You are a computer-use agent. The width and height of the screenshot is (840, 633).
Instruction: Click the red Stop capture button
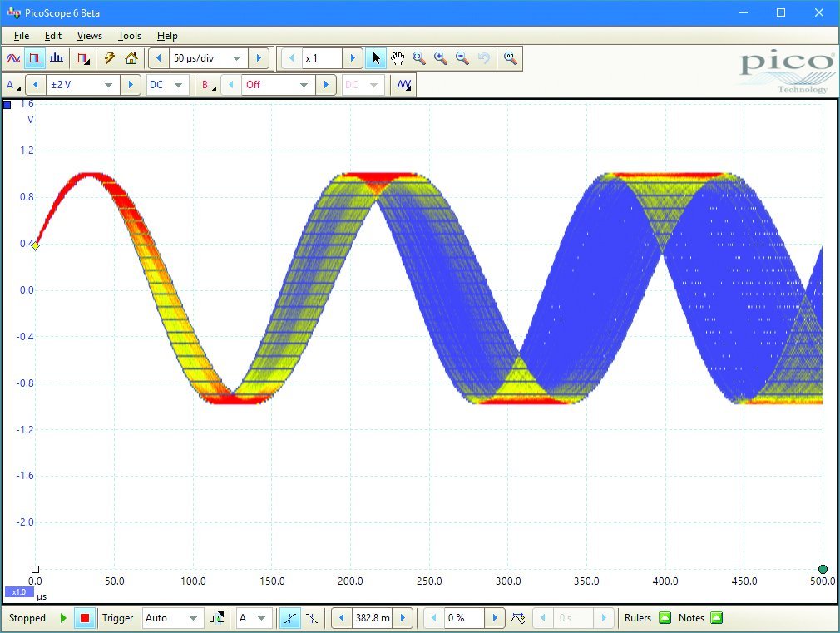point(85,618)
